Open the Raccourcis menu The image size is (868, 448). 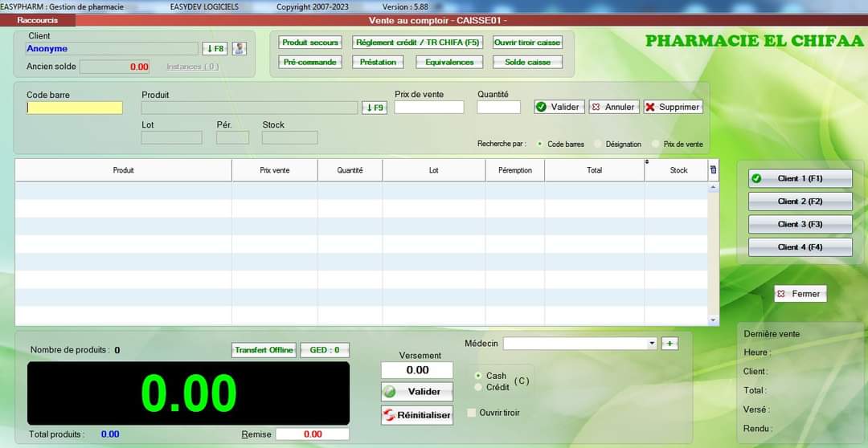click(38, 20)
